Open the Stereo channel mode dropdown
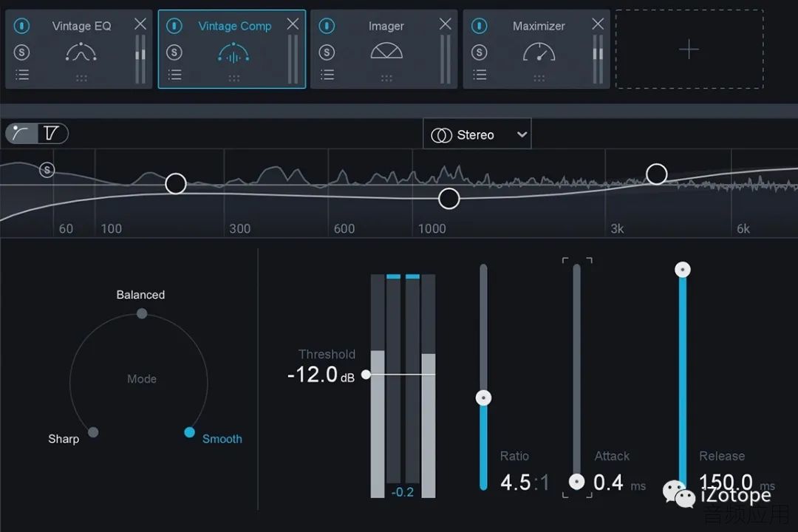The height and width of the screenshot is (532, 798). point(477,134)
